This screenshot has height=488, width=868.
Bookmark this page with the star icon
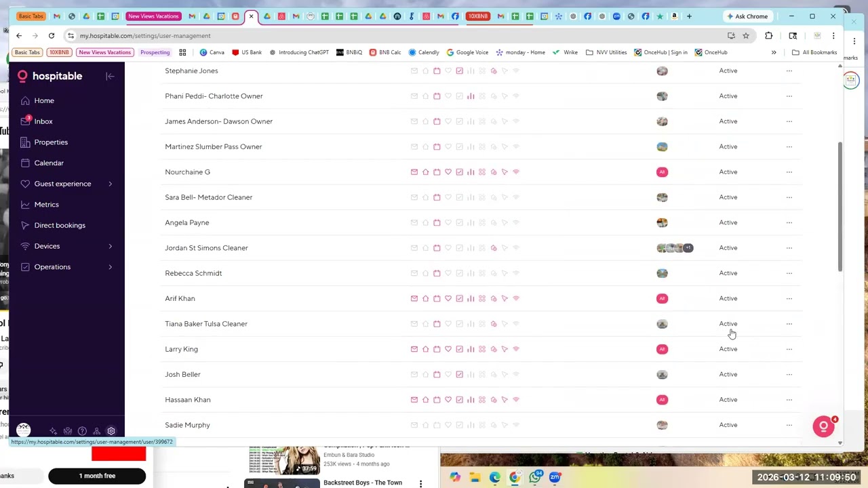[745, 36]
